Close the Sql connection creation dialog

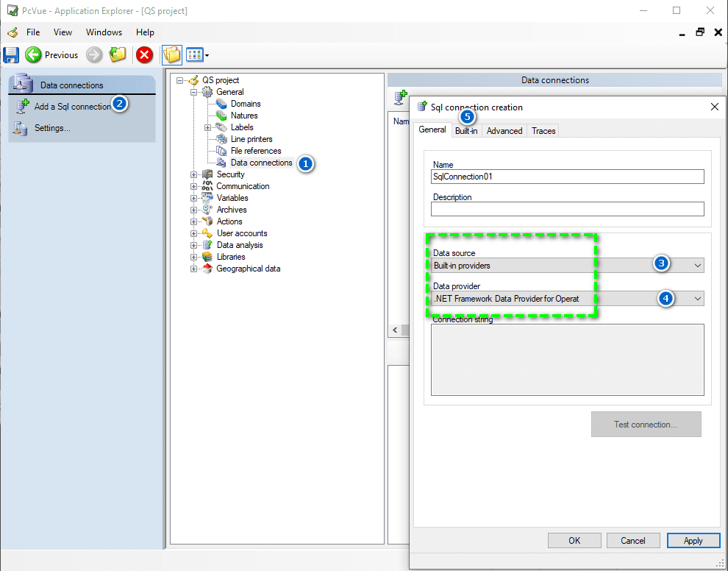coord(715,107)
